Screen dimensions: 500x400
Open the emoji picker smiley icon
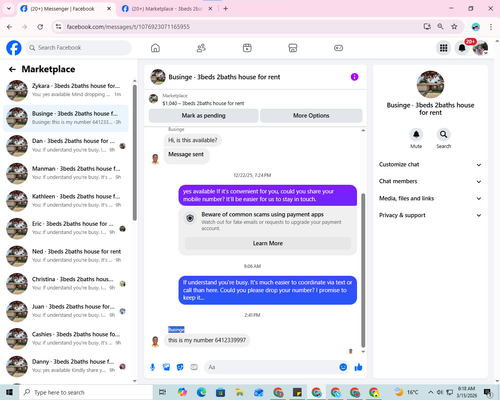343,367
